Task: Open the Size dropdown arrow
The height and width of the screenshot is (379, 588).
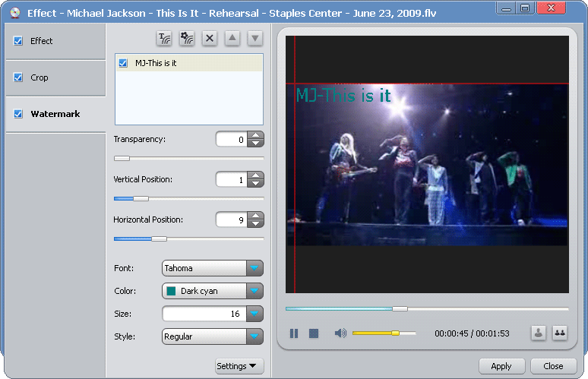Action: point(254,314)
